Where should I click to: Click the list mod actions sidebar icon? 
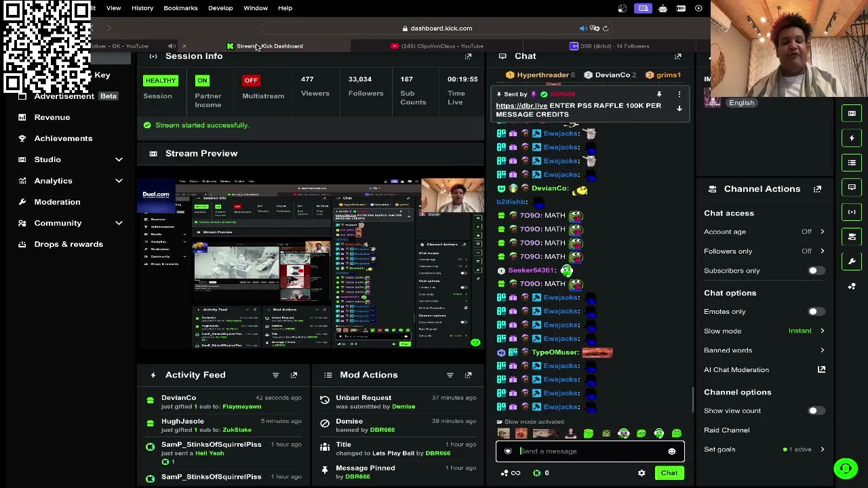click(x=852, y=163)
